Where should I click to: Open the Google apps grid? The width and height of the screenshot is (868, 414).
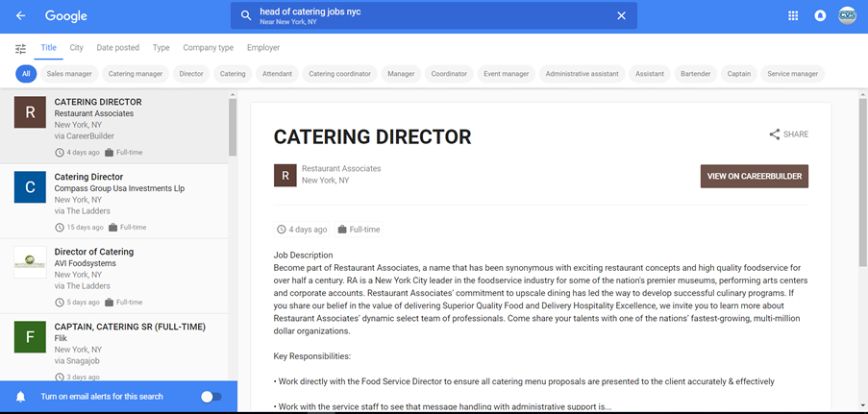(x=793, y=15)
